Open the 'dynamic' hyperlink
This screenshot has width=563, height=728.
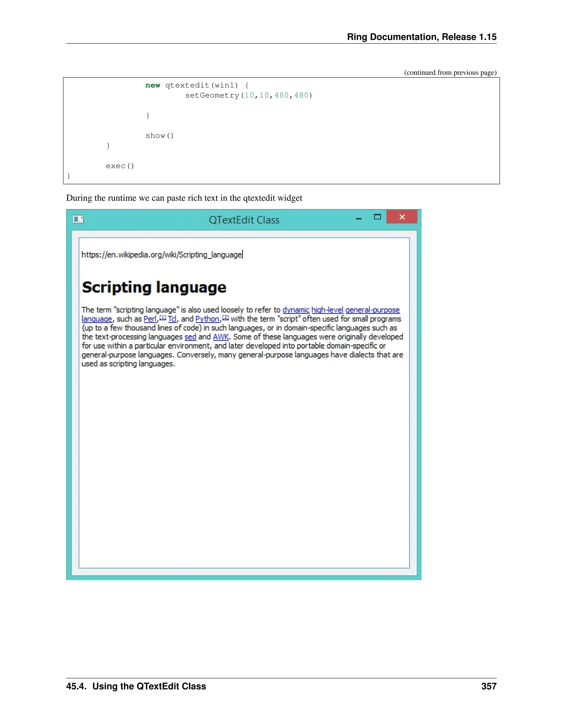pos(296,310)
